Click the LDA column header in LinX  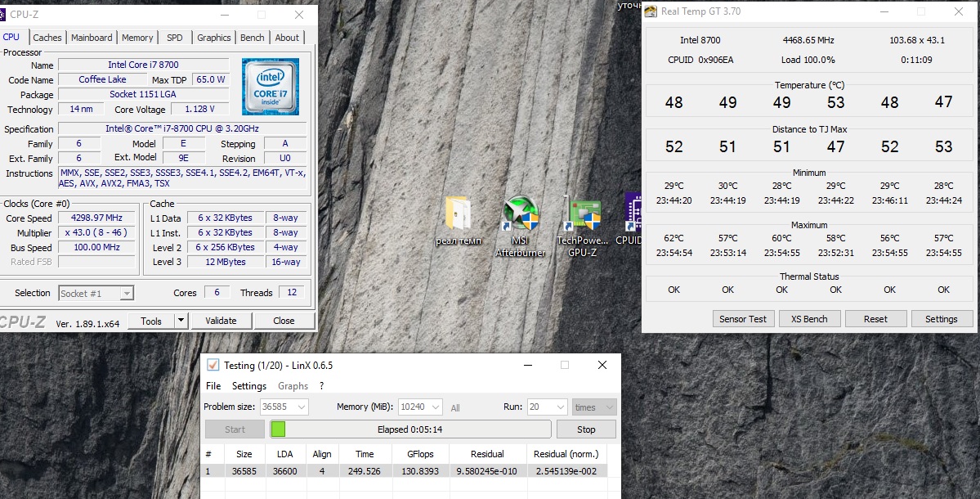point(285,454)
